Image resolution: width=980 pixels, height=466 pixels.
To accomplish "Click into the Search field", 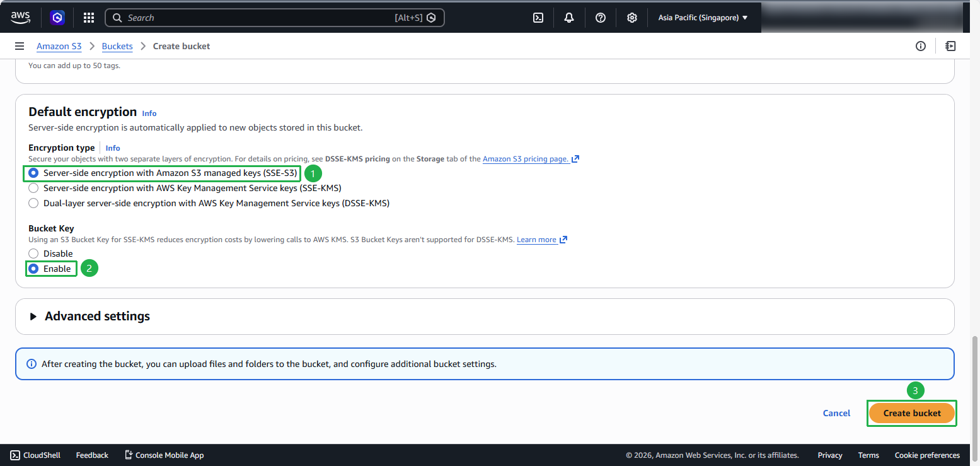I will click(x=274, y=18).
